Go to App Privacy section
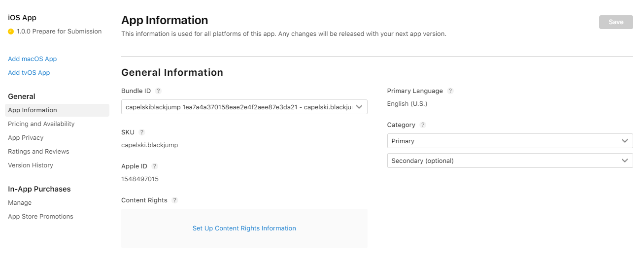Screen dimensions: 644x257 26,138
